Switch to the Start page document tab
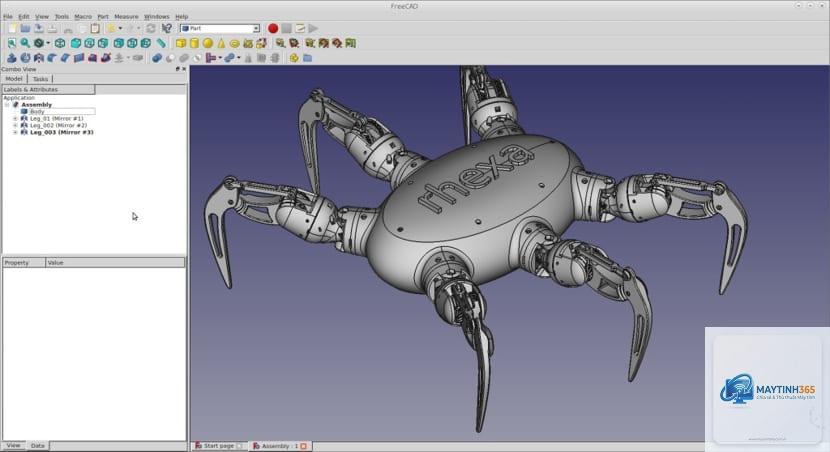 click(219, 446)
